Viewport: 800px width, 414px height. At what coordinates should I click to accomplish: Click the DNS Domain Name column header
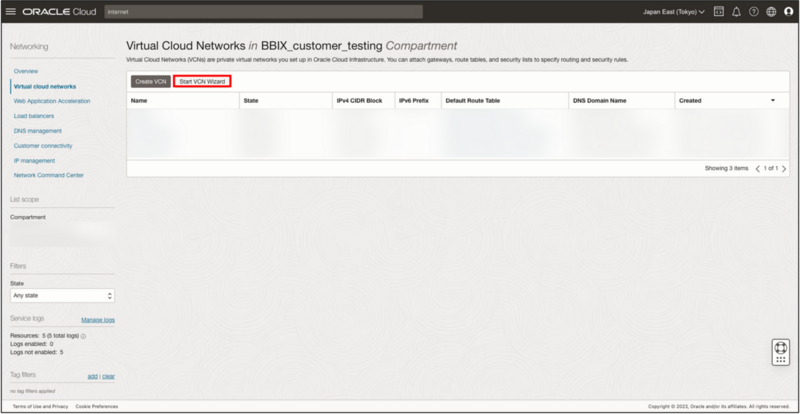(x=599, y=101)
